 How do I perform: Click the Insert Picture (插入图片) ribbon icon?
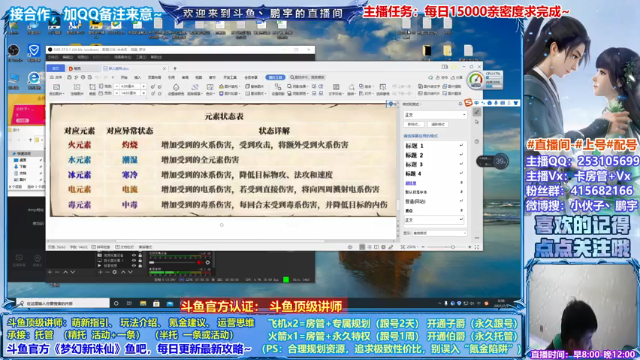[x=56, y=87]
